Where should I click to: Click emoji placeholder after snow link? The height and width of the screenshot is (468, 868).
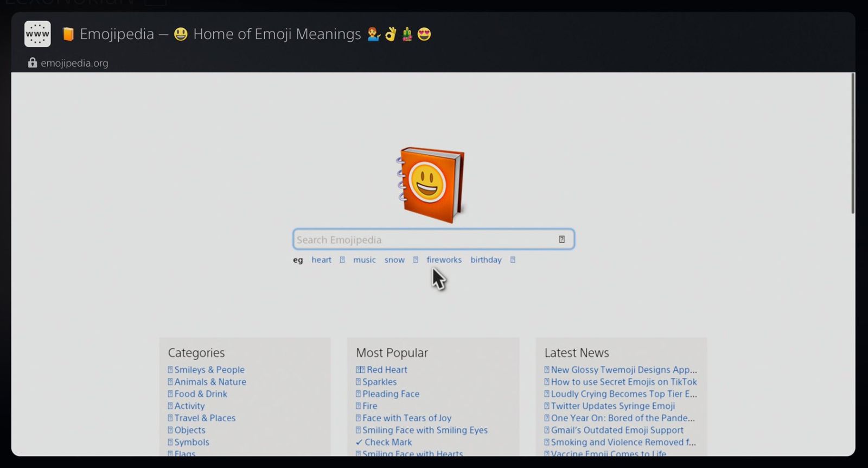(416, 260)
